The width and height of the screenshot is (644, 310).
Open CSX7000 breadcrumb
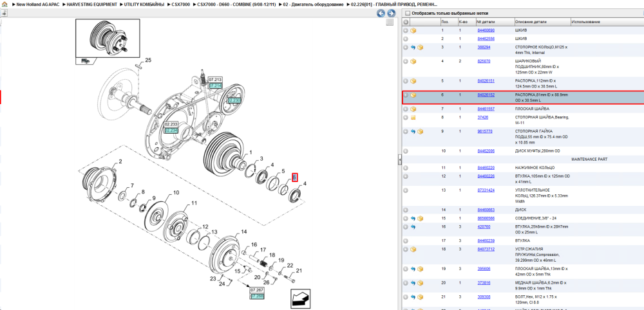pyautogui.click(x=180, y=4)
